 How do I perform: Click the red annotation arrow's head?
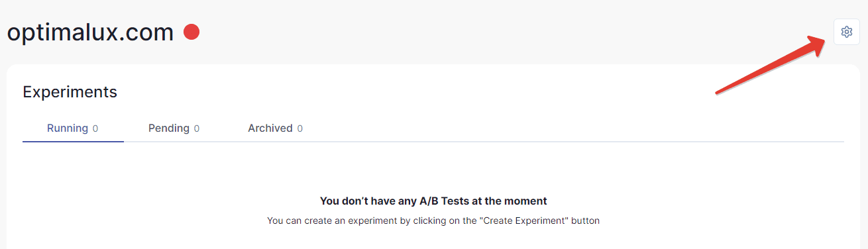[820, 42]
